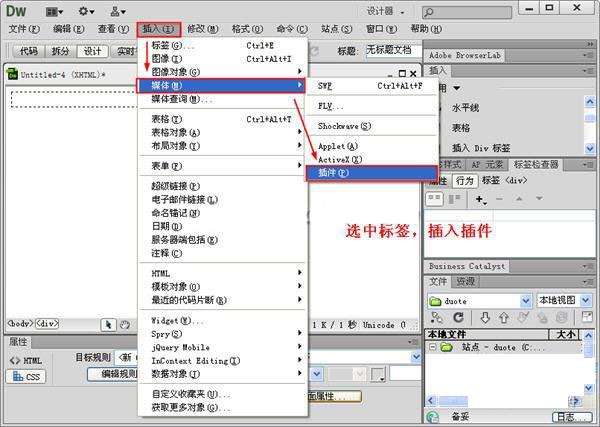Collapse the 站点 - duote tree node
Image resolution: width=600 pixels, height=427 pixels.
pyautogui.click(x=433, y=347)
